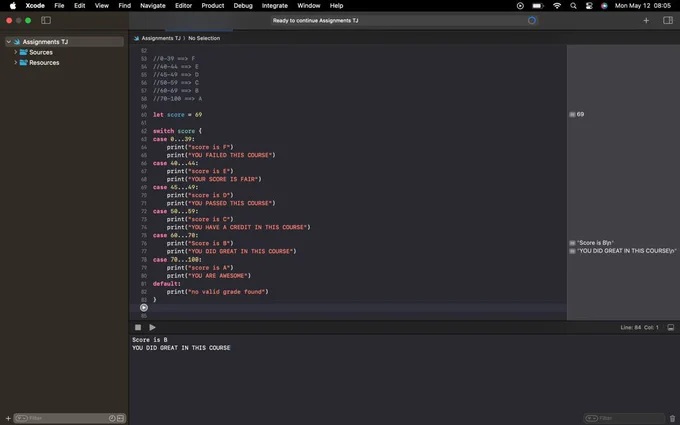Viewport: 680px width, 425px height.
Task: Clear the console with the trash icon
Action: [672, 418]
